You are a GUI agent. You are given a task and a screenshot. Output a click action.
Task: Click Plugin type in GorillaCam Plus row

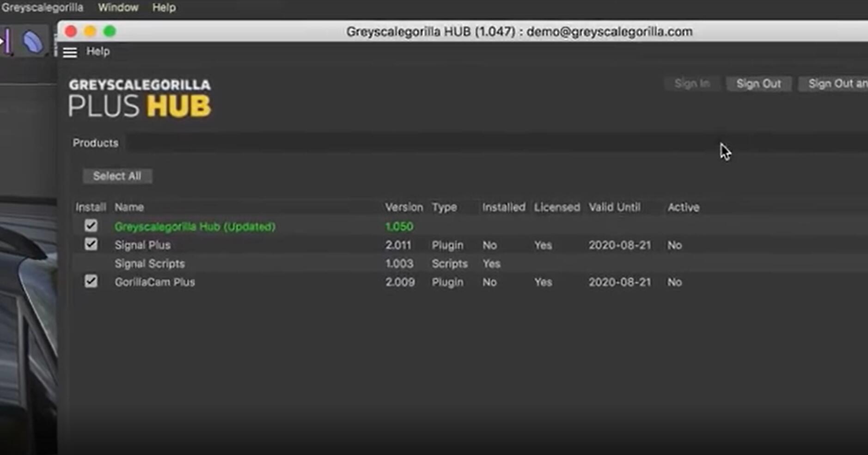[447, 282]
